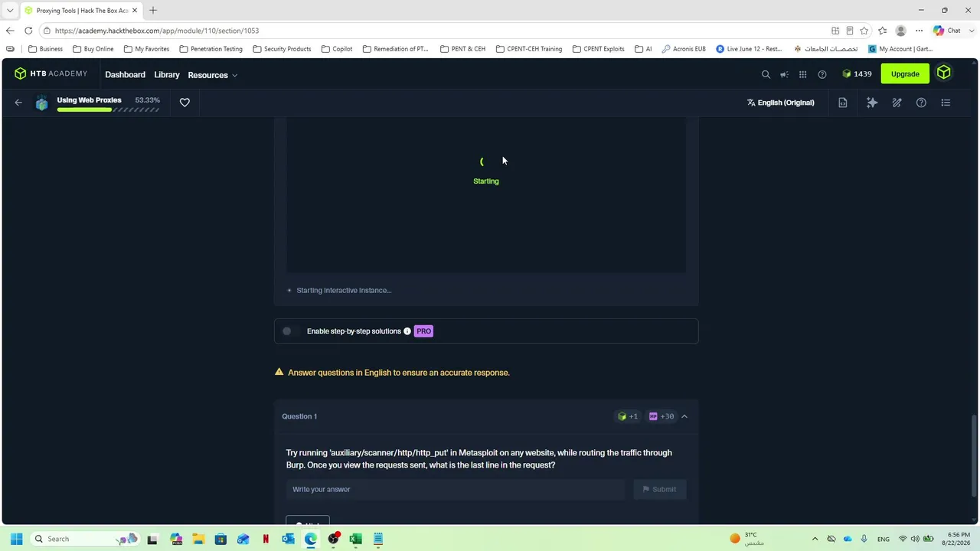Open the HTB apps grid icon
Image resolution: width=980 pixels, height=551 pixels.
click(x=802, y=74)
